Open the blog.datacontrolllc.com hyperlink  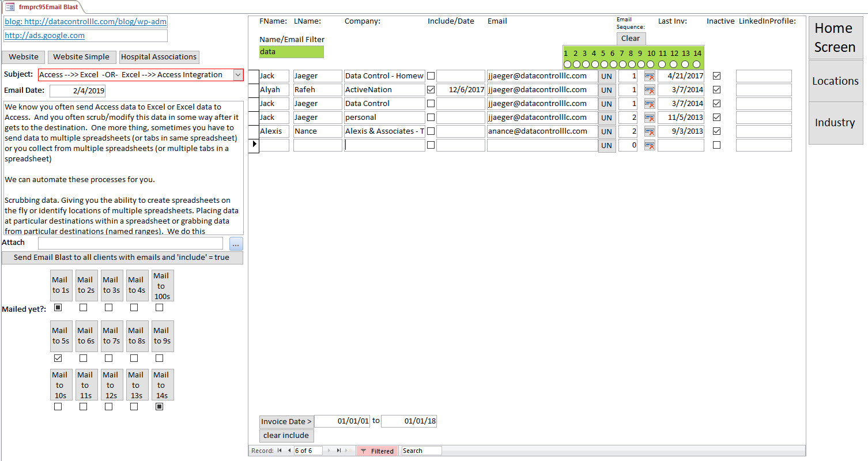click(85, 22)
